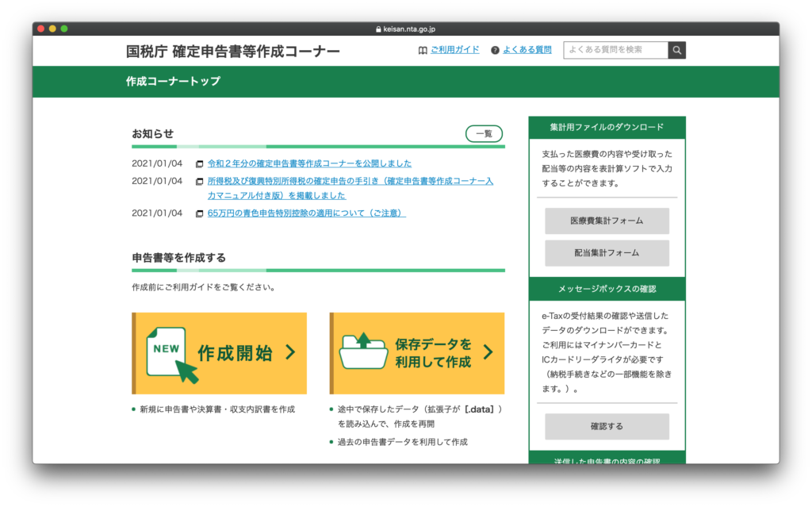
Task: Download 配当集計フォーム
Action: pyautogui.click(x=607, y=253)
